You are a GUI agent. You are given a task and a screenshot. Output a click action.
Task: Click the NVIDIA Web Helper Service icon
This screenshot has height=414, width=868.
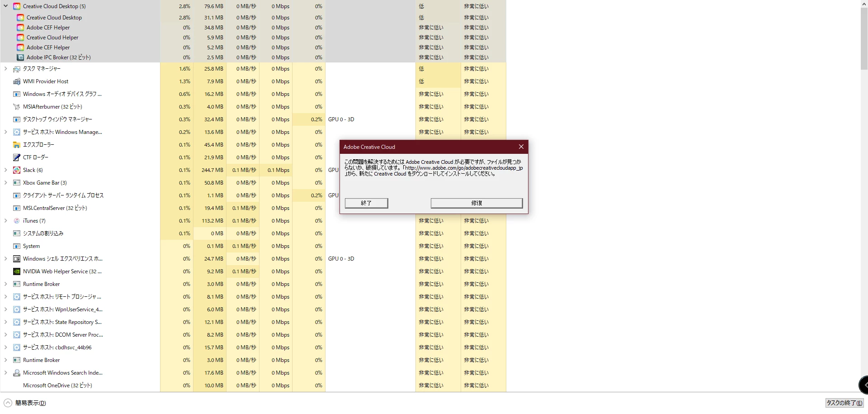17,271
